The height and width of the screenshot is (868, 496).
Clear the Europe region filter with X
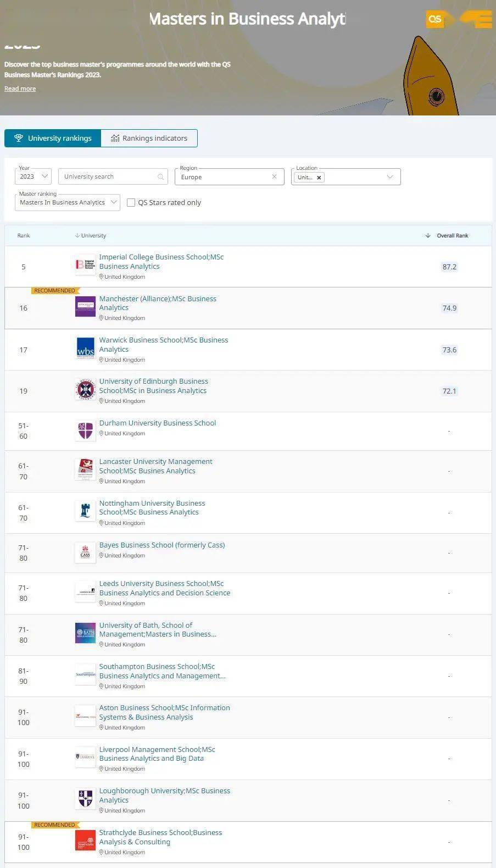click(274, 177)
